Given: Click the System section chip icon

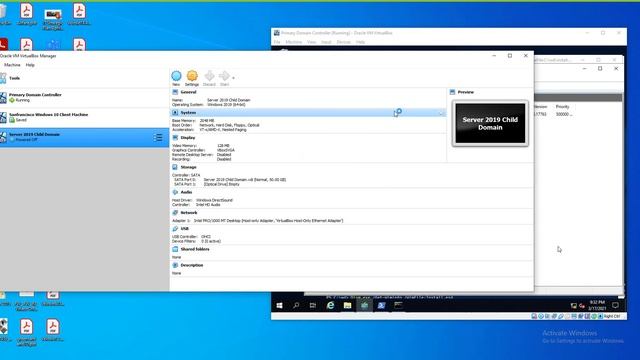Looking at the screenshot, I should click(175, 113).
